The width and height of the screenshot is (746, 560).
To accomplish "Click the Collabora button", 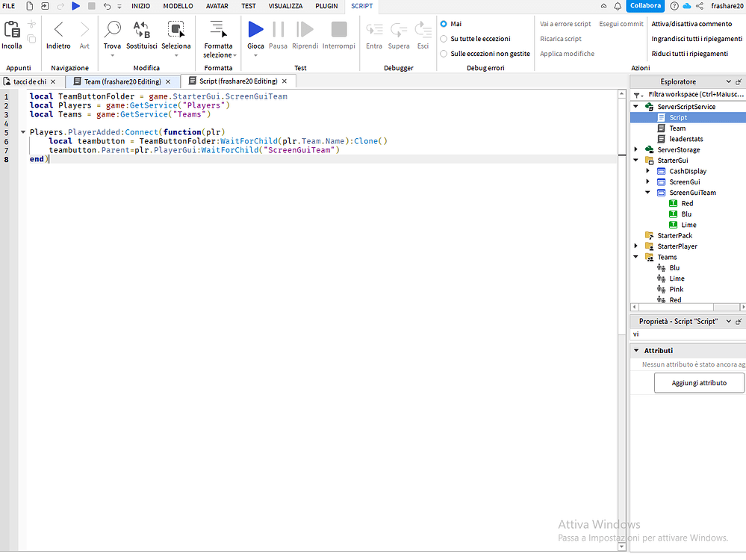I will coord(646,6).
